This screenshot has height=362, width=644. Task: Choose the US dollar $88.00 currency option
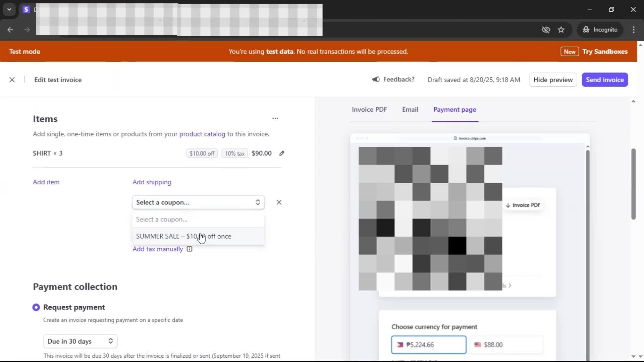pyautogui.click(x=506, y=345)
